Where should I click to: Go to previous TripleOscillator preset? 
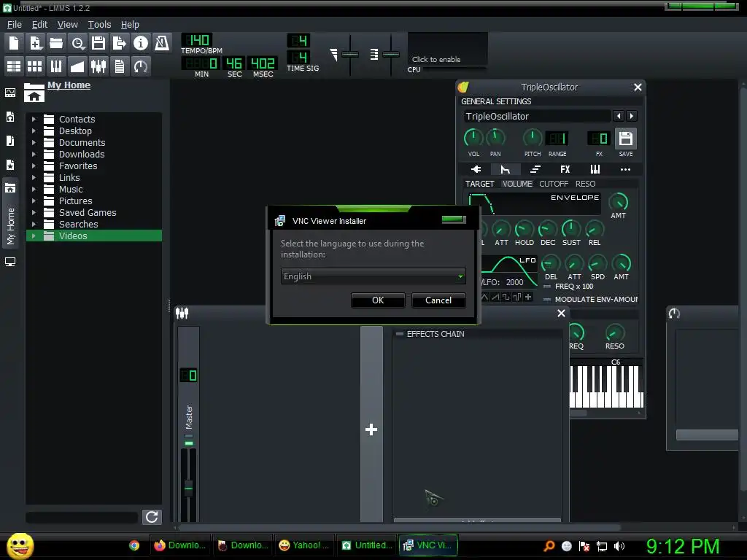coord(619,116)
